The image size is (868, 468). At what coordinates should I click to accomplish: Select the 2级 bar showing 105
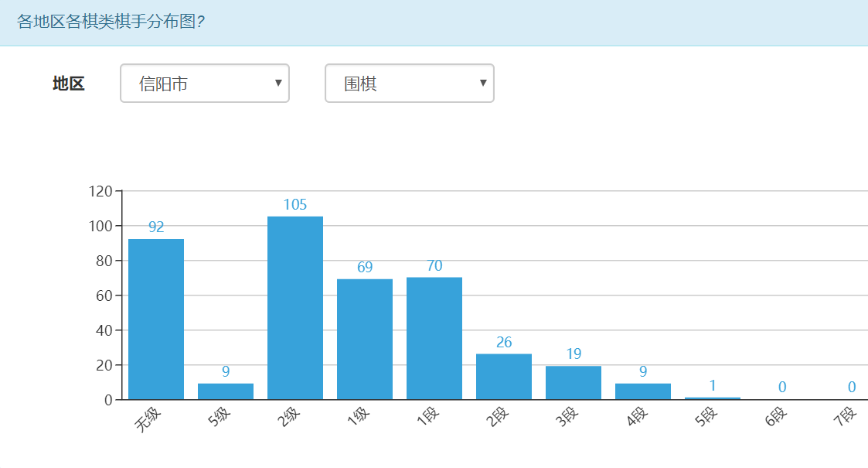pos(295,308)
